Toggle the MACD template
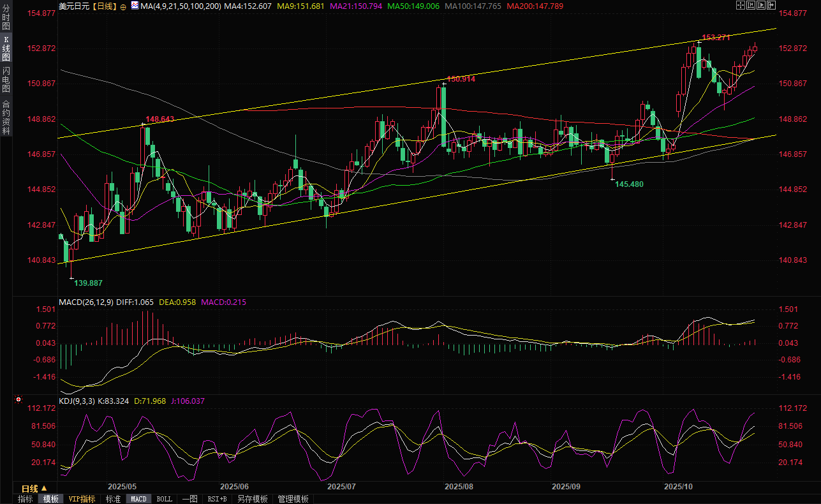Screen dimensions: 821x504 click(x=138, y=499)
